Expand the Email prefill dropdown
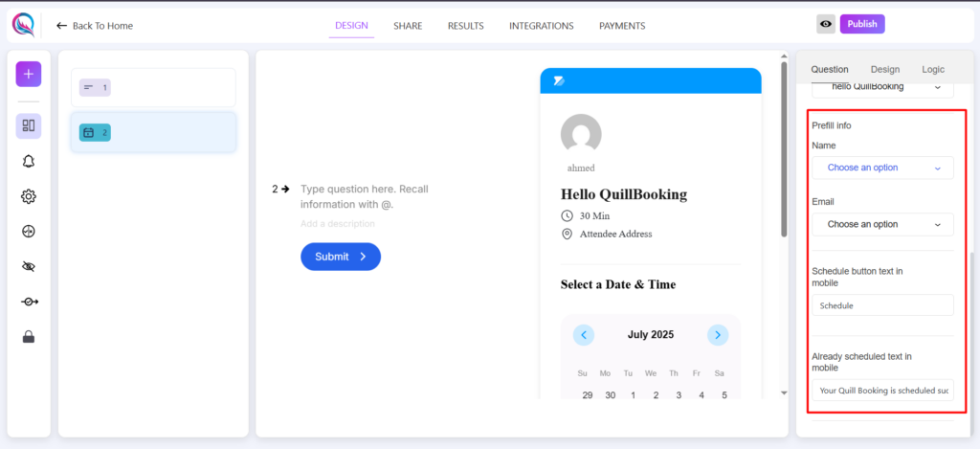This screenshot has height=449, width=980. point(882,224)
